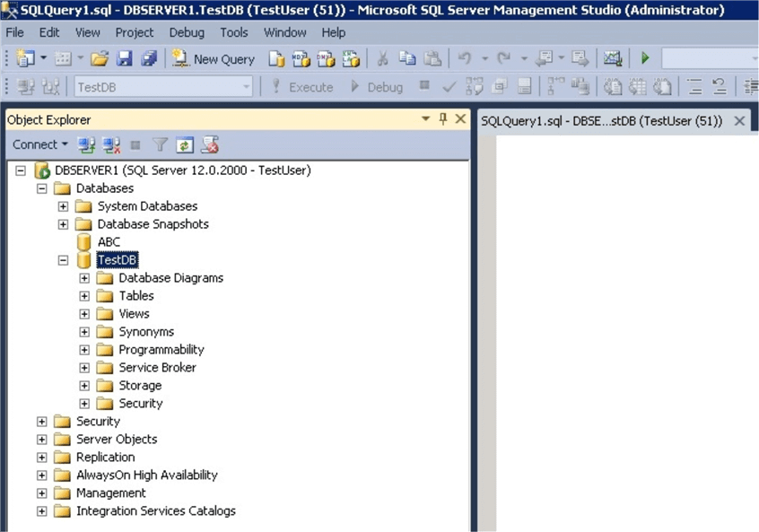This screenshot has width=759, height=532.
Task: Open the File menu
Action: tap(14, 32)
